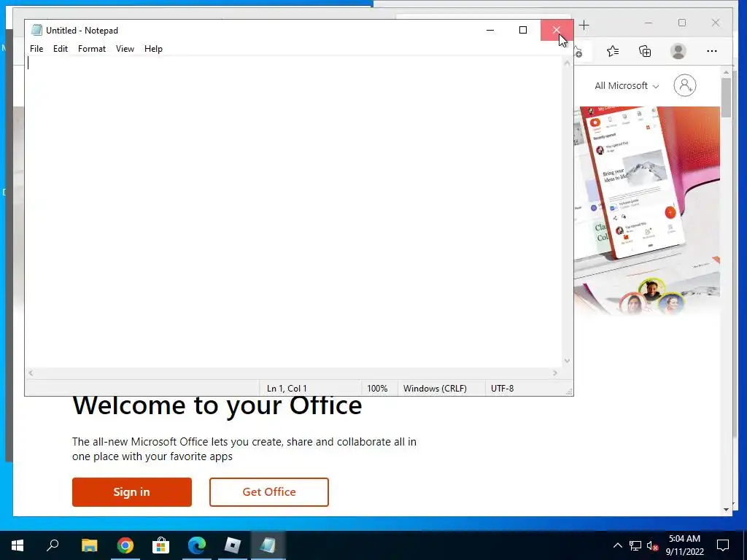The image size is (747, 560).
Task: Open the Edit menu in Notepad
Action: click(61, 49)
